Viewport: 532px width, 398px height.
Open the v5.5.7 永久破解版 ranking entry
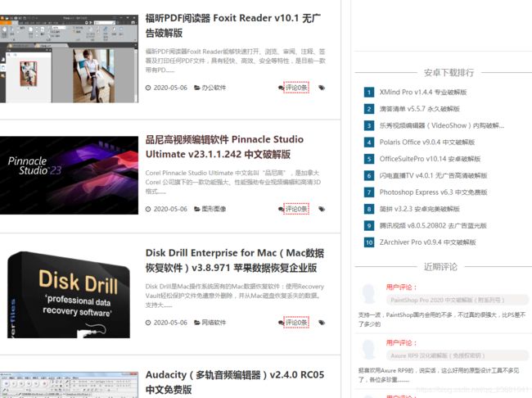(419, 109)
